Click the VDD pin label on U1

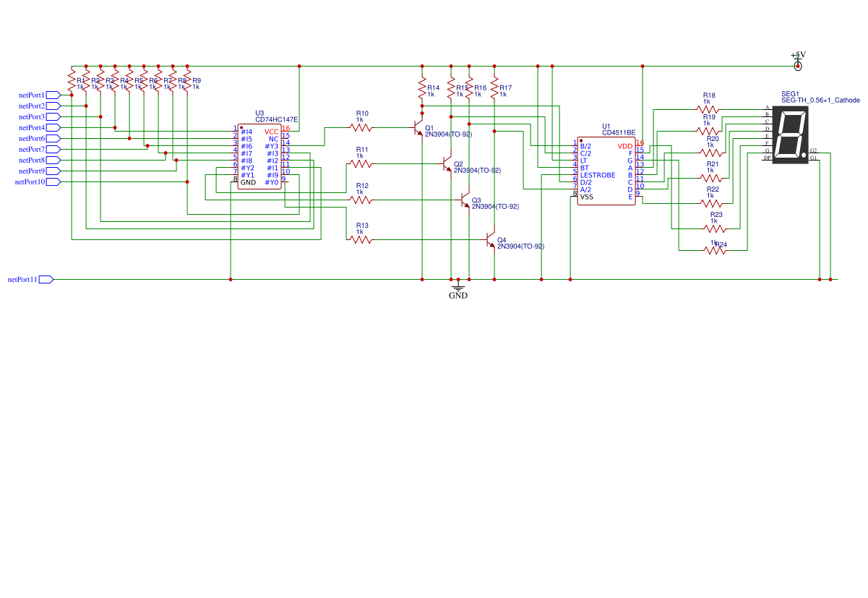click(x=625, y=146)
